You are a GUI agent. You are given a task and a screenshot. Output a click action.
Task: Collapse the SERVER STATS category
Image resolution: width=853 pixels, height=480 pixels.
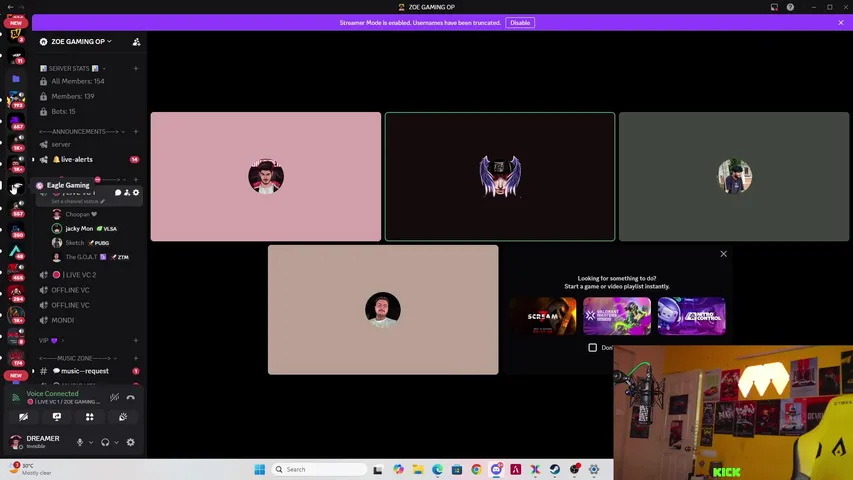(x=73, y=69)
